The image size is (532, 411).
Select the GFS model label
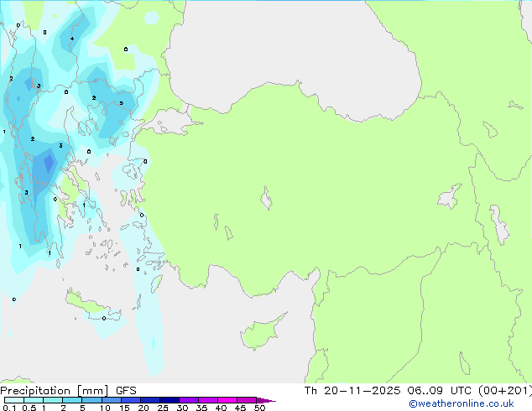coord(126,391)
